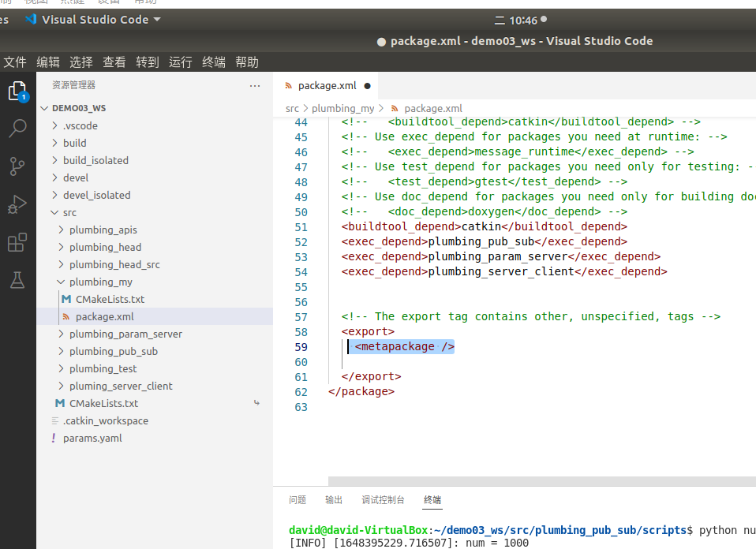Expand the plumbing_param_server folder
The image size is (756, 549).
click(x=61, y=334)
